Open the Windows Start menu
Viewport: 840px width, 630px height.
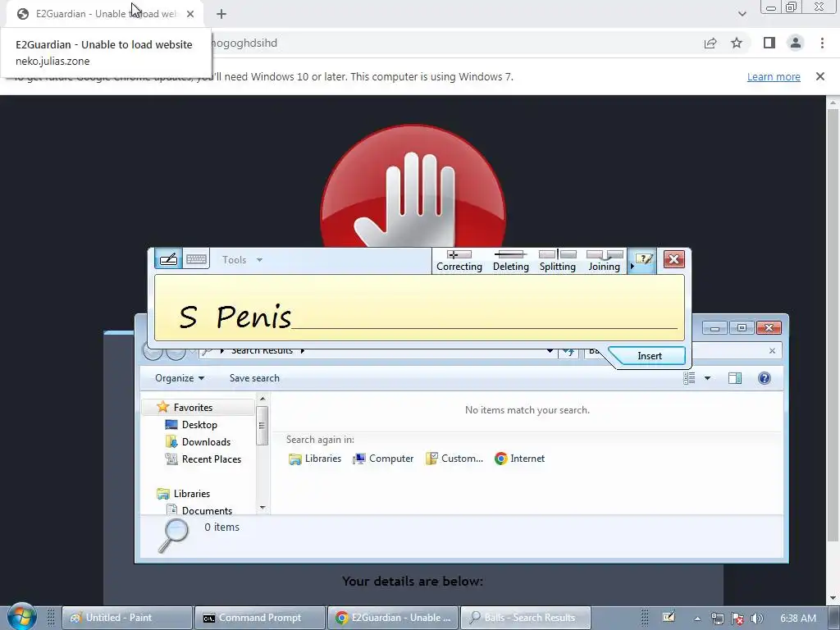[x=21, y=617]
